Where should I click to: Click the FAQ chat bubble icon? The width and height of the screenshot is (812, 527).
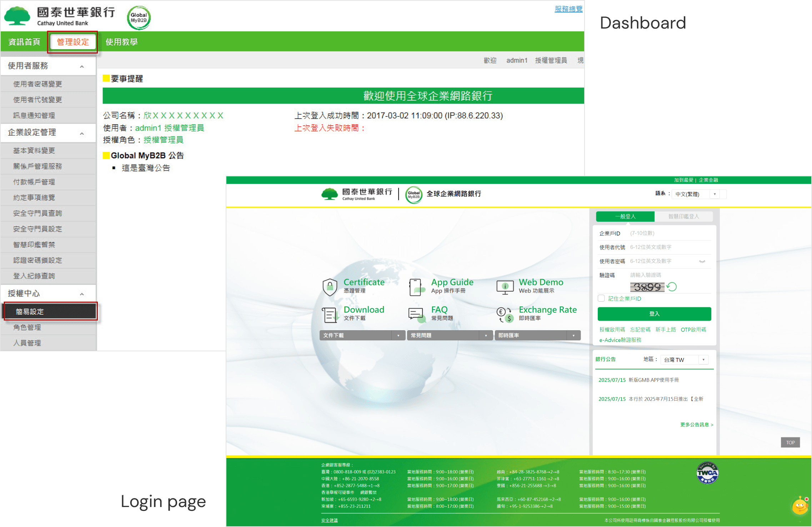tap(416, 314)
